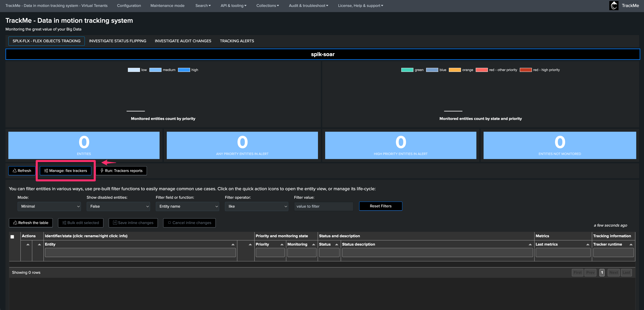Switch to Tracking Alerts tab
The image size is (644, 310).
[x=237, y=41]
